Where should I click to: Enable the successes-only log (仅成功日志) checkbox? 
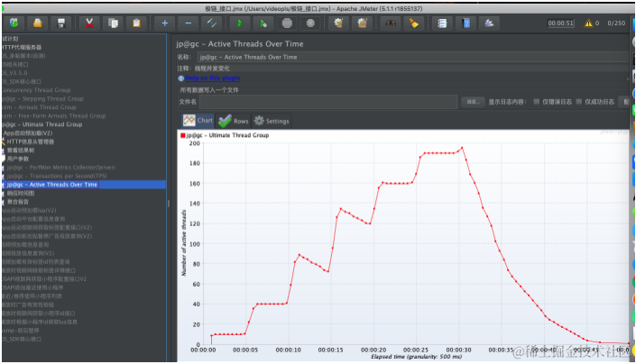tap(579, 102)
